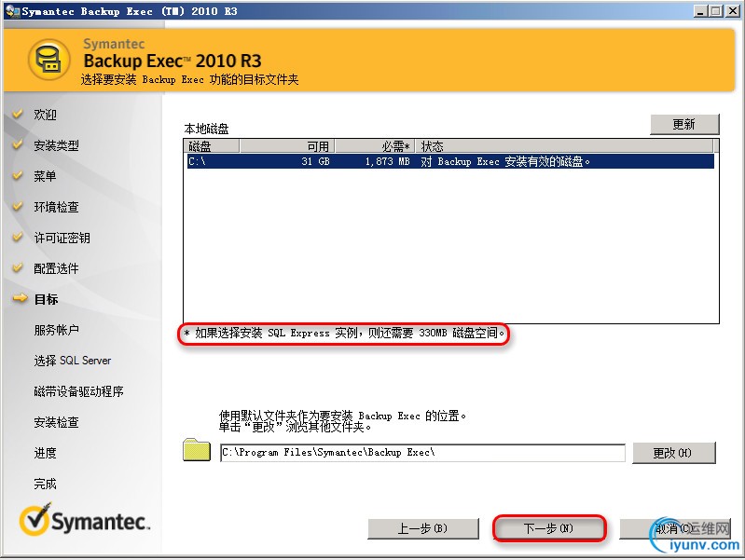Image resolution: width=745 pixels, height=560 pixels.
Task: Click checkmark icon beside 欢迎
Action: pos(18,114)
